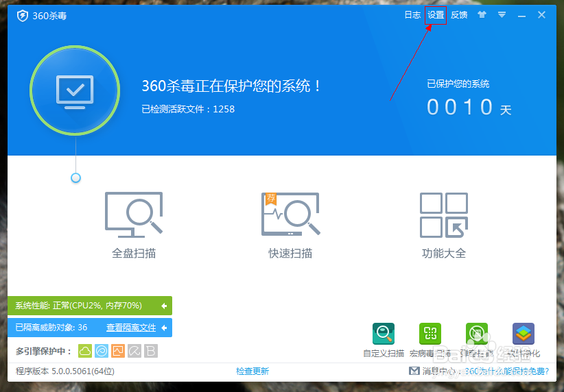Open 功能大全 all-features grid icon
This screenshot has height=392, width=564.
444,215
